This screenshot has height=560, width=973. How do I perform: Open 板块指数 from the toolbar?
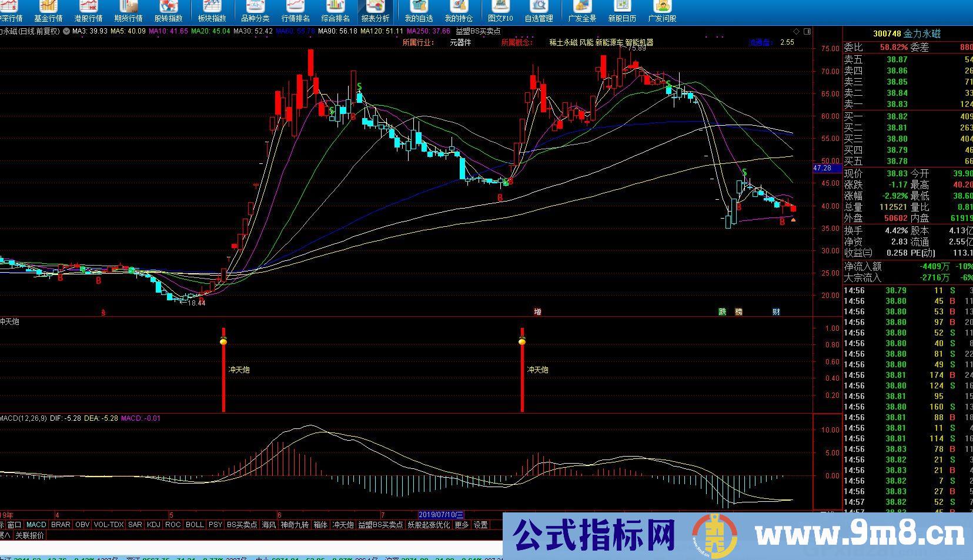(212, 11)
